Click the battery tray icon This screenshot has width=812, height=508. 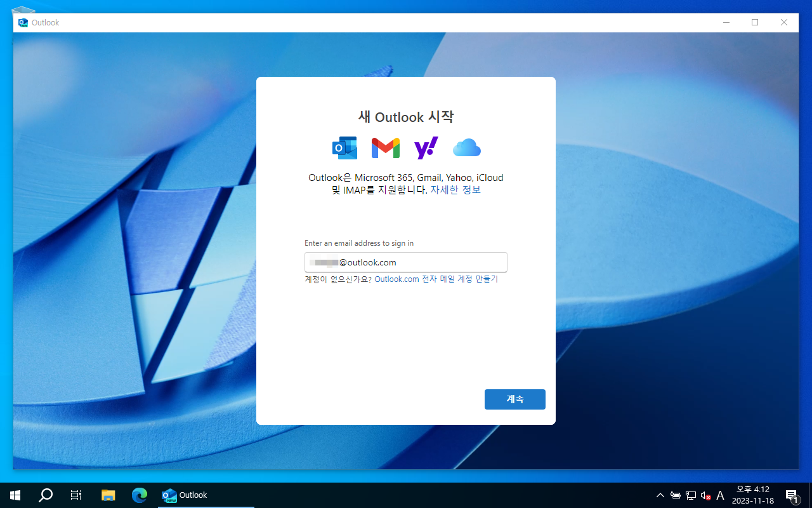(x=676, y=495)
